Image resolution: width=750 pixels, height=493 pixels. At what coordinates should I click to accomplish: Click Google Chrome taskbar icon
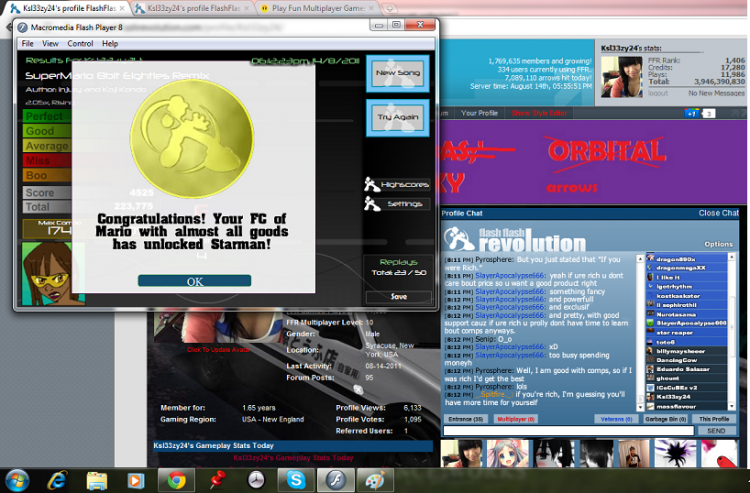point(176,480)
